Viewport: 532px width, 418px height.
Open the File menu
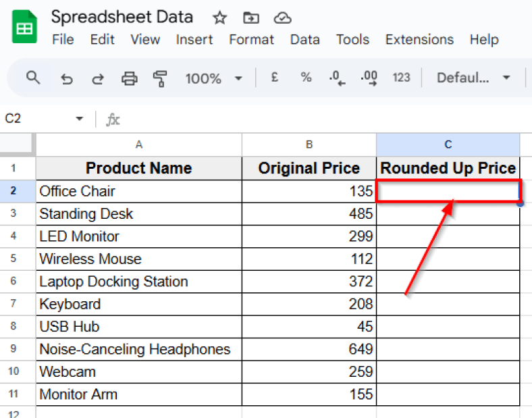click(63, 40)
